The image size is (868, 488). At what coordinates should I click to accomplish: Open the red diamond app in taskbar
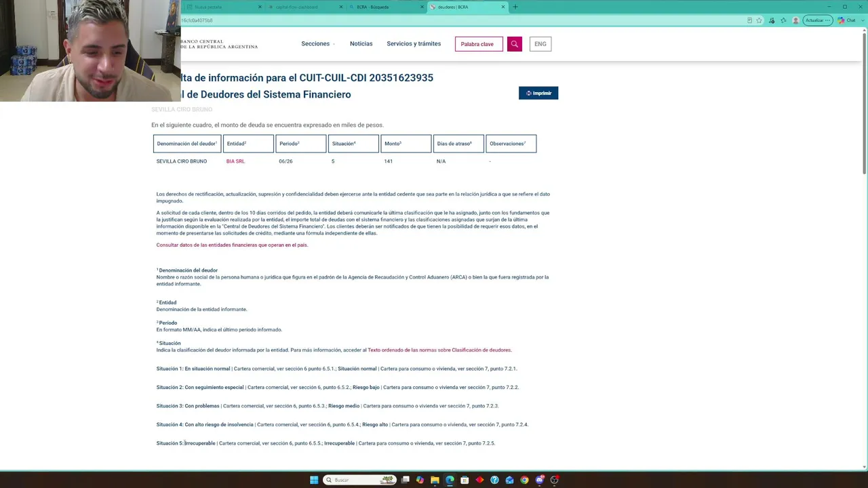479,480
